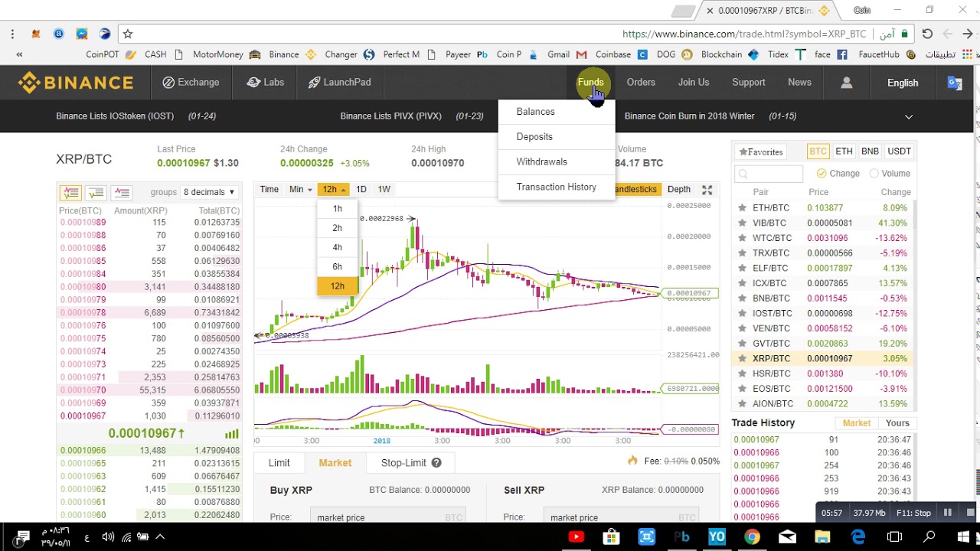Click the star next to AION/BTC
The width and height of the screenshot is (980, 551).
(742, 403)
